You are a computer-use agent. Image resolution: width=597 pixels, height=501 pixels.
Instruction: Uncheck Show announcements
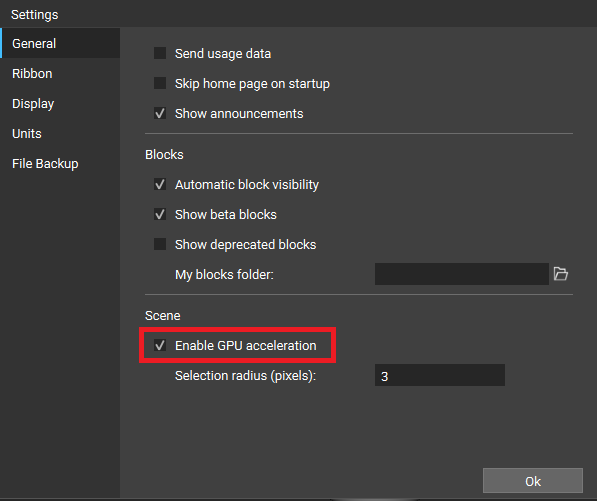160,113
